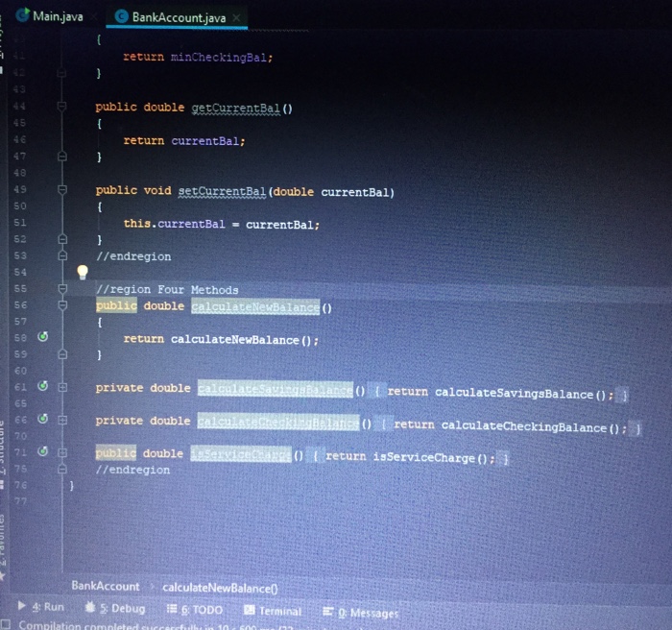Collapse setCurrentBal method at line 49

(62, 189)
